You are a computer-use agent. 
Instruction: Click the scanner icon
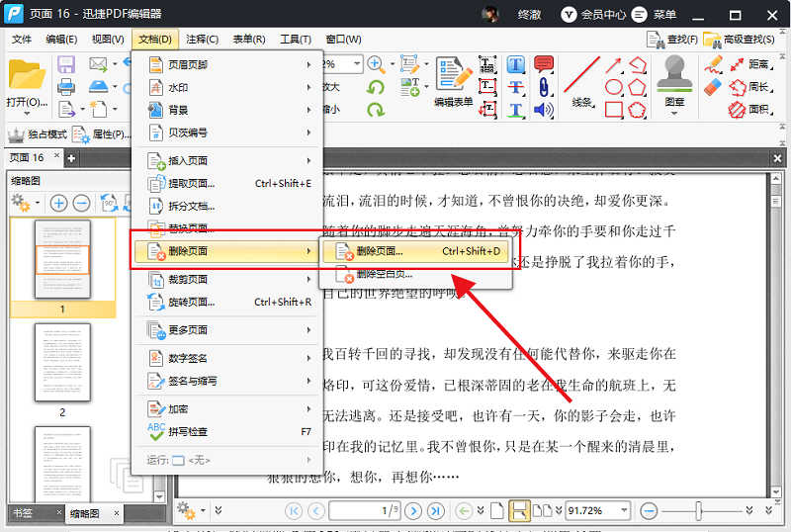[x=98, y=86]
